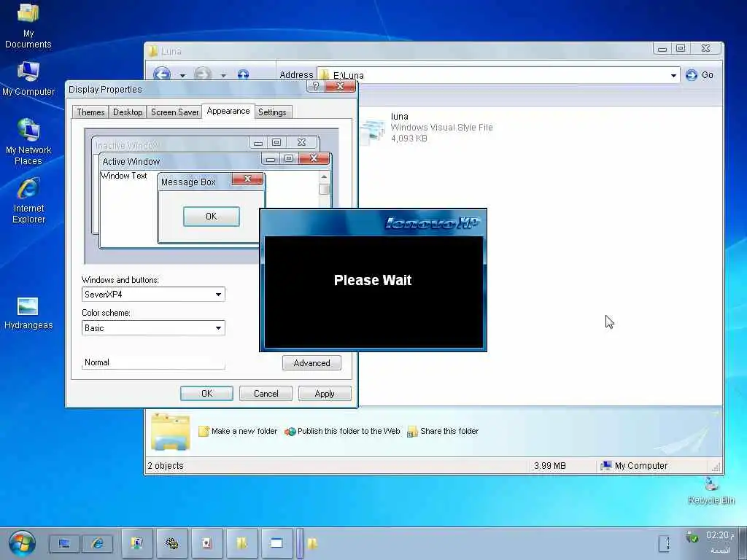Select the Internet Explorer desktop icon

coord(28,201)
